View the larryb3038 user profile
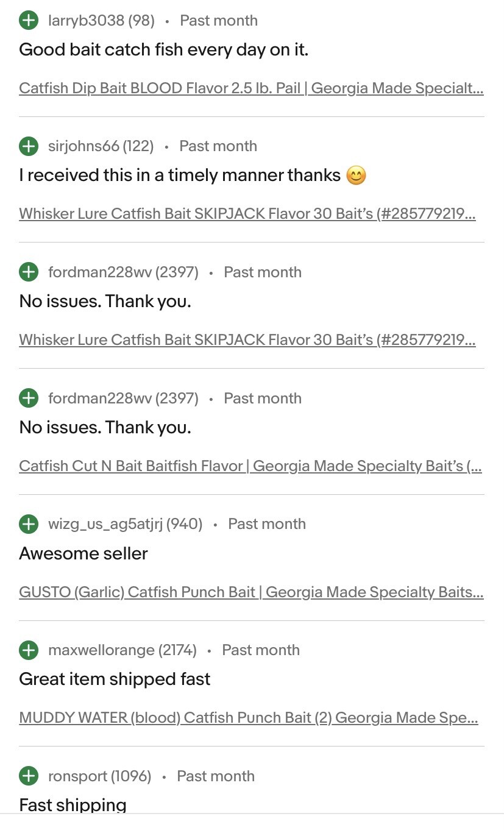Viewport: 504px width, 830px height. coord(86,21)
